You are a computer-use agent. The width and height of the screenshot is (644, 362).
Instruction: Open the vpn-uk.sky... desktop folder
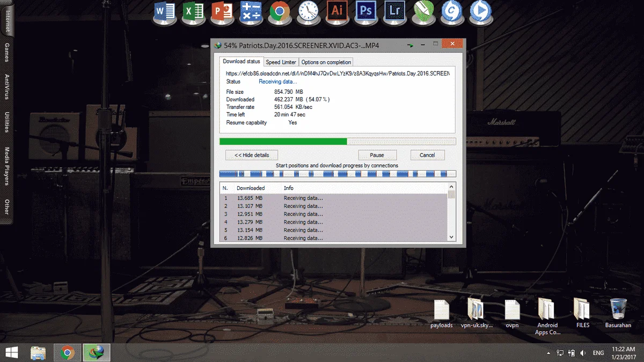click(x=476, y=314)
